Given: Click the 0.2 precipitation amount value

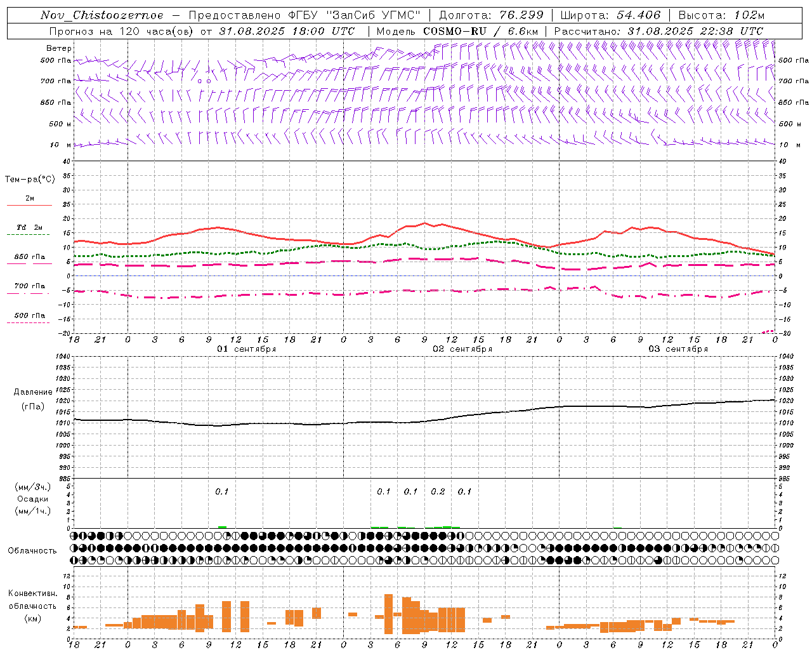Looking at the screenshot, I should click(x=438, y=491).
